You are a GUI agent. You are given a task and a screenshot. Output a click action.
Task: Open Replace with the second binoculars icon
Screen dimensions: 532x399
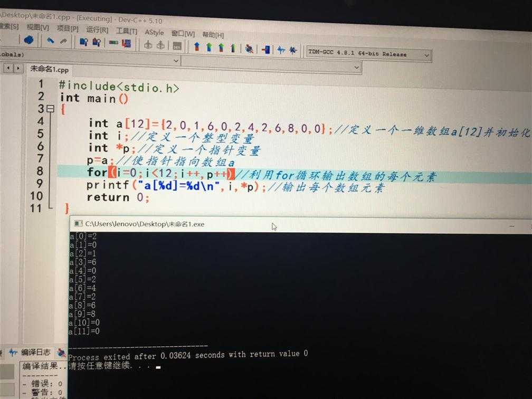[97, 42]
